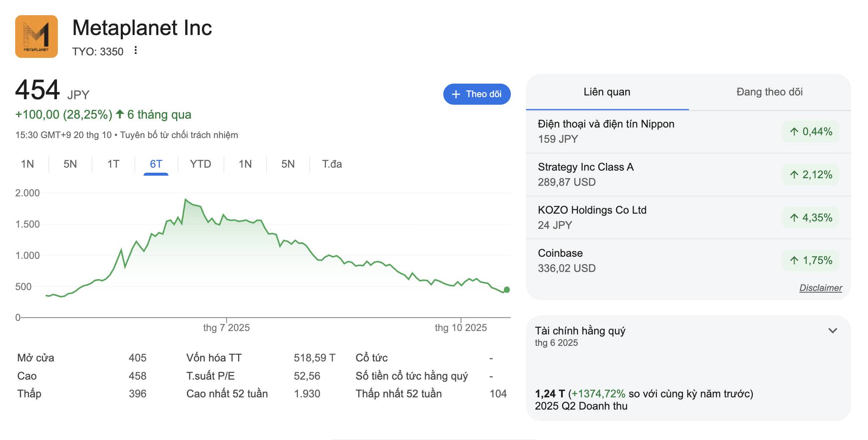Select the T.đa maximum range tab
The width and height of the screenshot is (868, 440).
(332, 164)
